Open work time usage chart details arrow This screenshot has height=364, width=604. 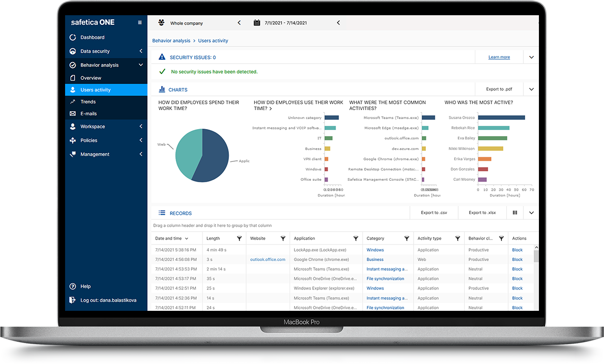[271, 109]
